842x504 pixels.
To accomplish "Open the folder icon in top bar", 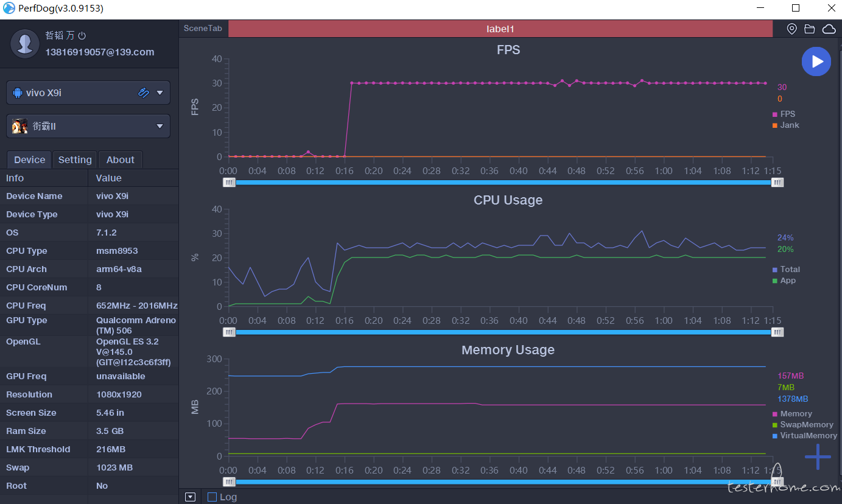I will (809, 29).
